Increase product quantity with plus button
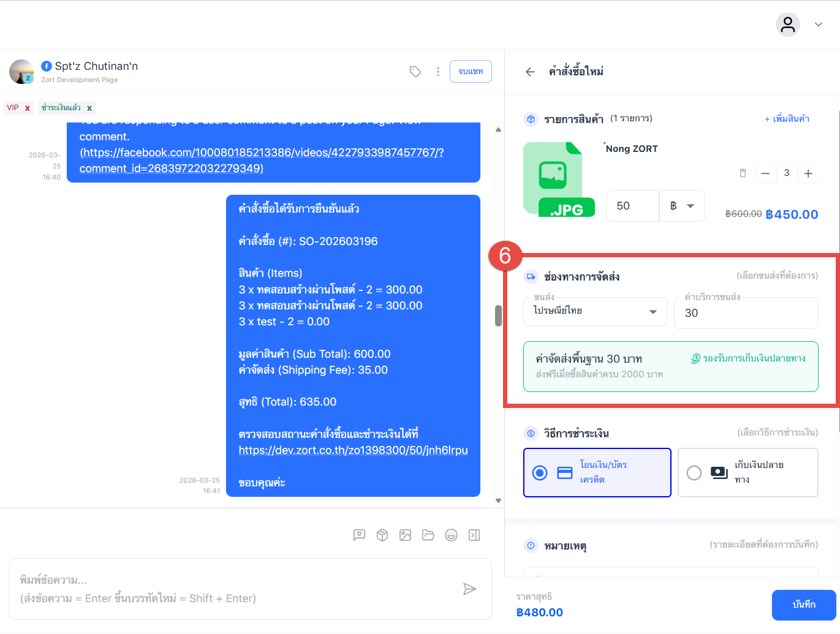The height and width of the screenshot is (634, 840). coord(808,173)
